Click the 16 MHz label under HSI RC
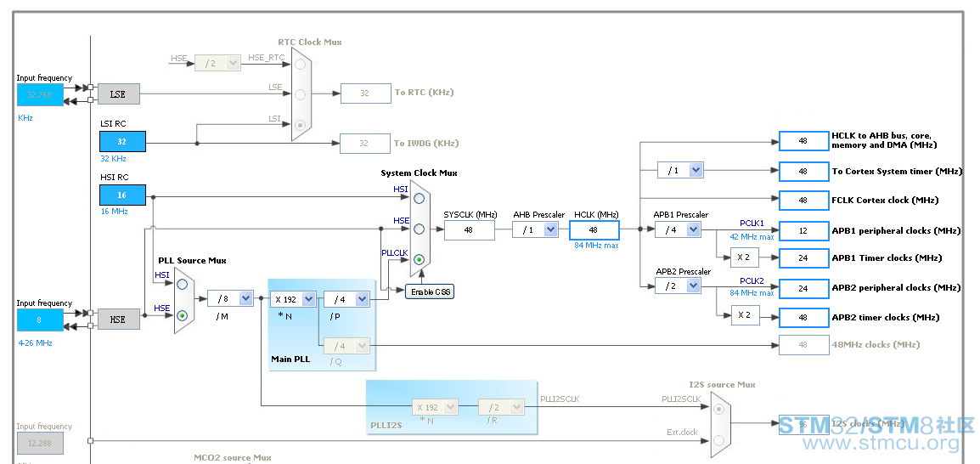Image resolution: width=980 pixels, height=464 pixels. (x=115, y=212)
